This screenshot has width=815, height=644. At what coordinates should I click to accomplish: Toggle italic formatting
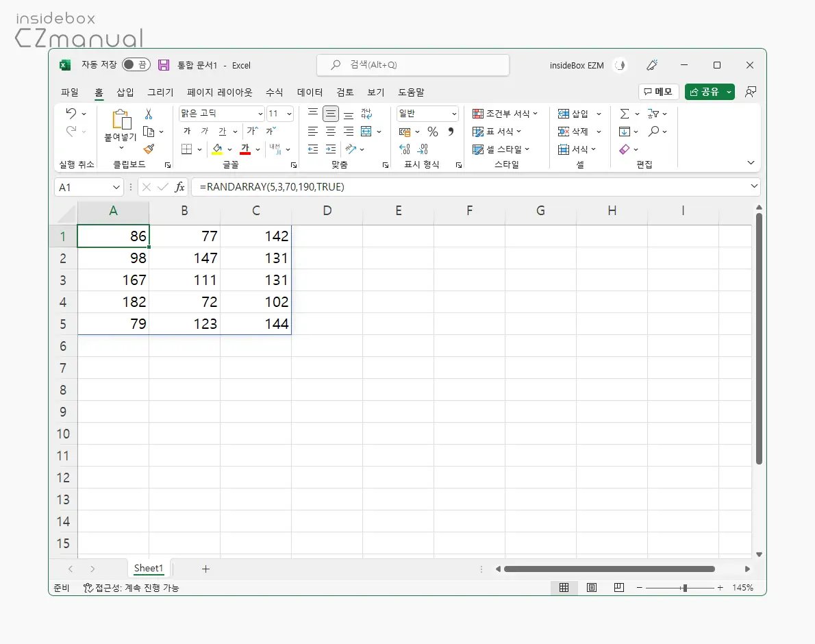click(x=205, y=131)
